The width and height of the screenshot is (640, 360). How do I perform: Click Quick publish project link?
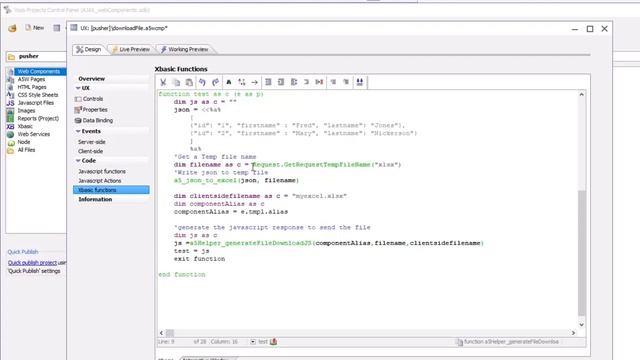(x=32, y=262)
